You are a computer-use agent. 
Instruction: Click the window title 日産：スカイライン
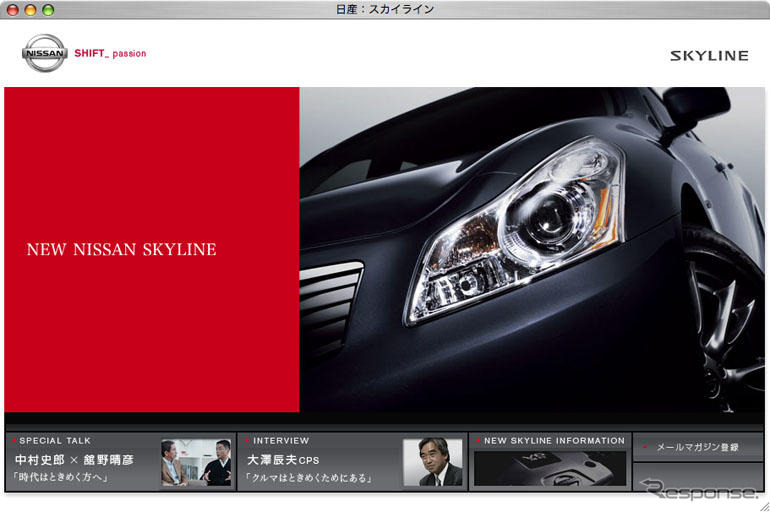[386, 9]
